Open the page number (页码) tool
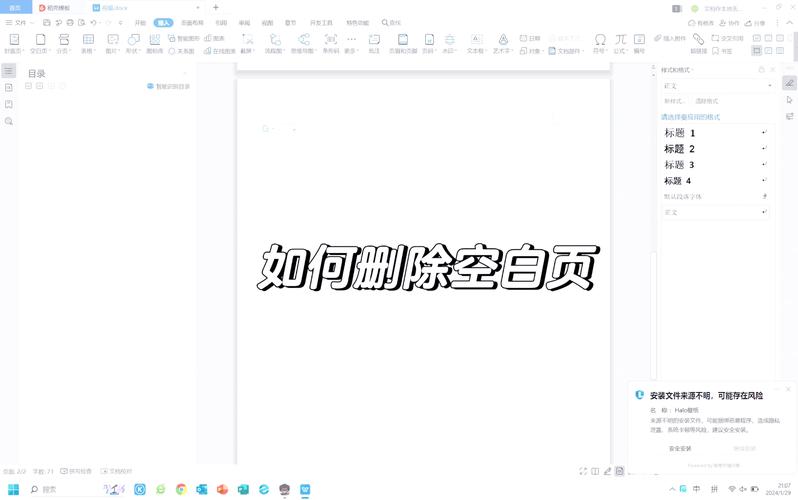The image size is (798, 500). tap(429, 44)
